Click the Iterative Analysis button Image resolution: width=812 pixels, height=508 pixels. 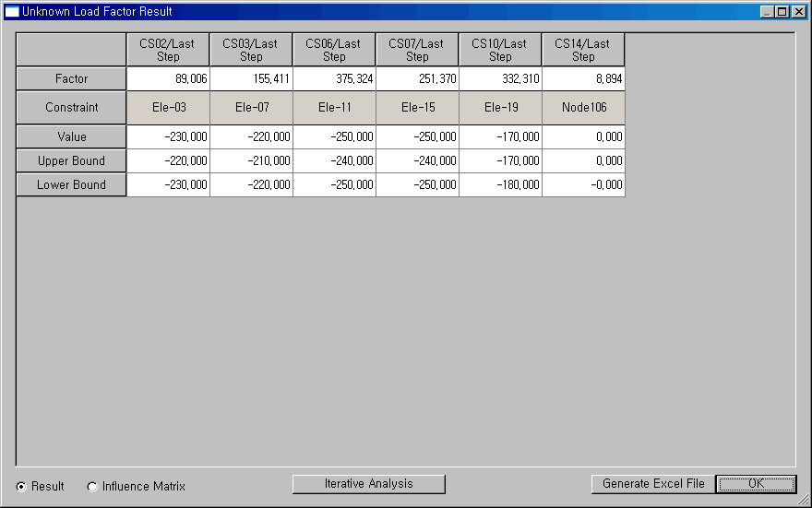coord(368,484)
